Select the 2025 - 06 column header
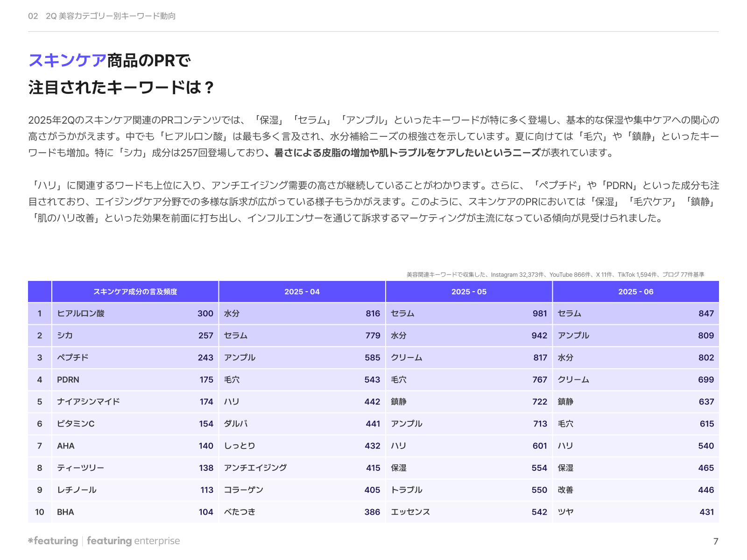 (635, 292)
